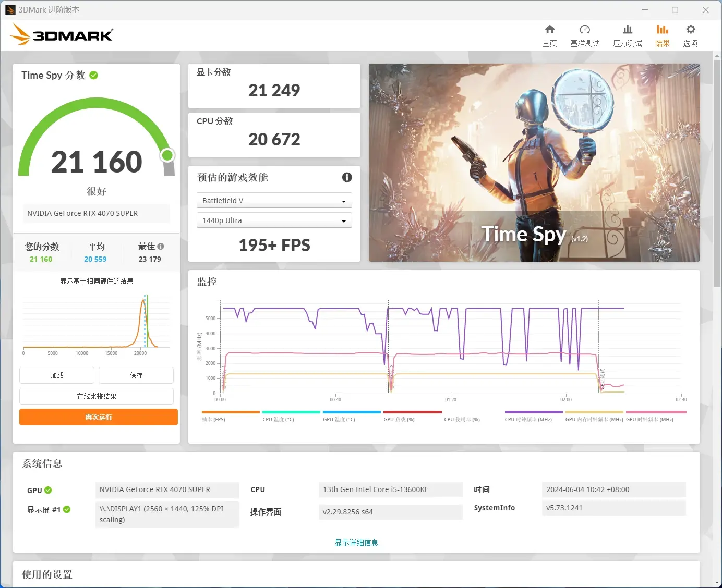Click the orange 再次运行 run again button
Screen dimensions: 722x588
[x=99, y=417]
